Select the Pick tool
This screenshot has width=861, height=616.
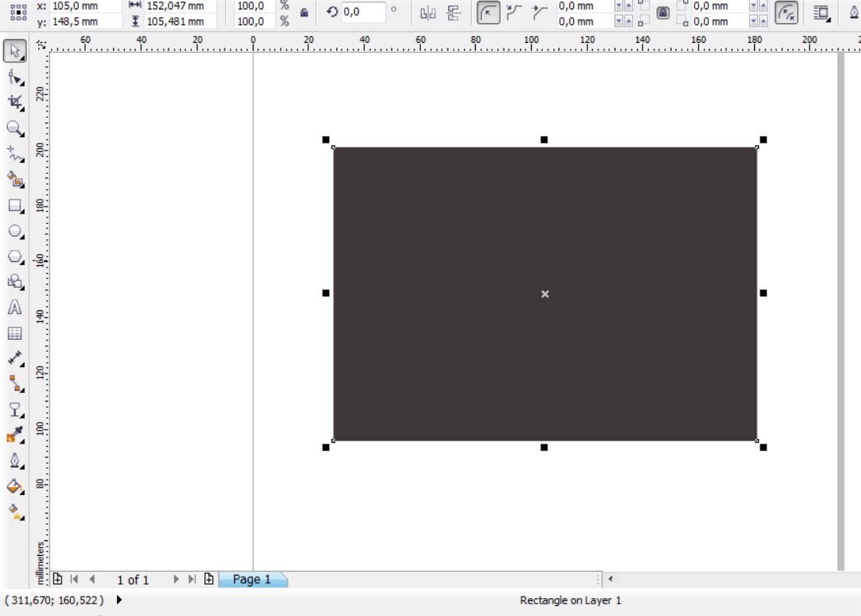click(x=15, y=51)
